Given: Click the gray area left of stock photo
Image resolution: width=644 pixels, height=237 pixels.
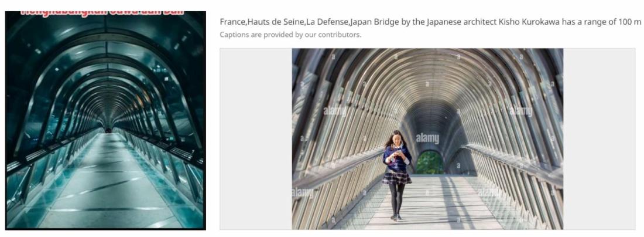Looking at the screenshot, I should click(256, 139).
